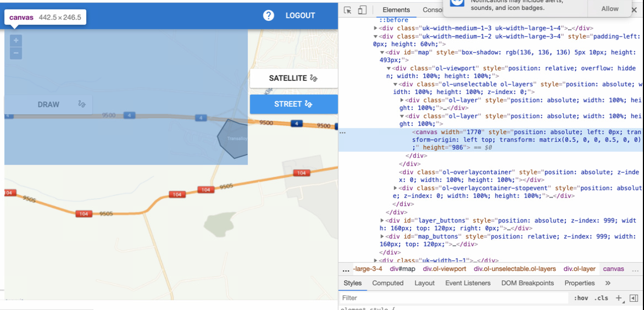Expand the layer_buttons div node
The height and width of the screenshot is (310, 644).
(x=382, y=220)
